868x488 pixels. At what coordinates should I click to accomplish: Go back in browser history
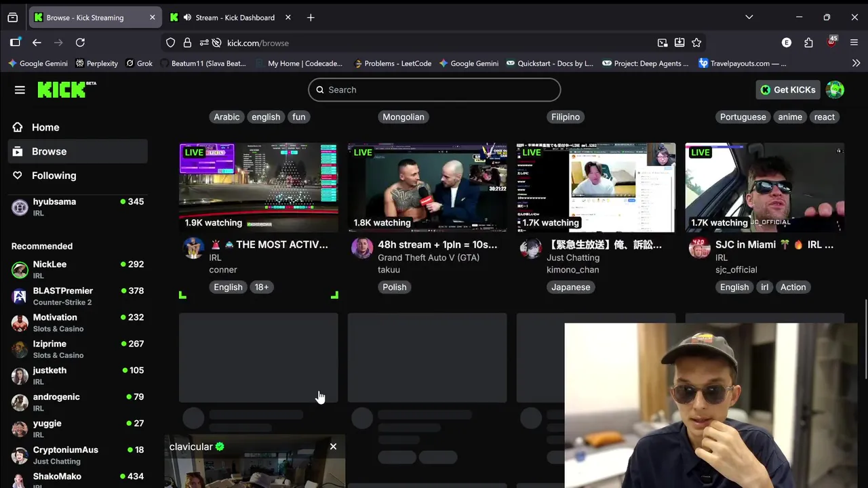coord(37,43)
